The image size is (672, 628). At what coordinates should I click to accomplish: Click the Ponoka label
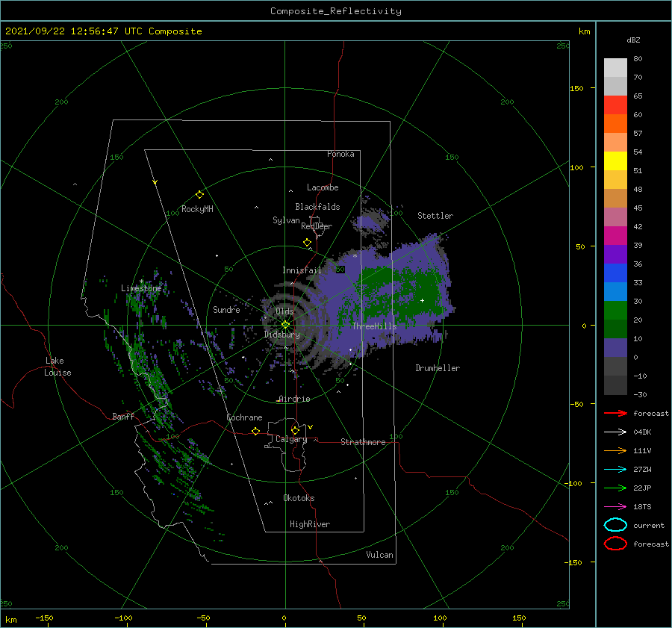point(340,154)
